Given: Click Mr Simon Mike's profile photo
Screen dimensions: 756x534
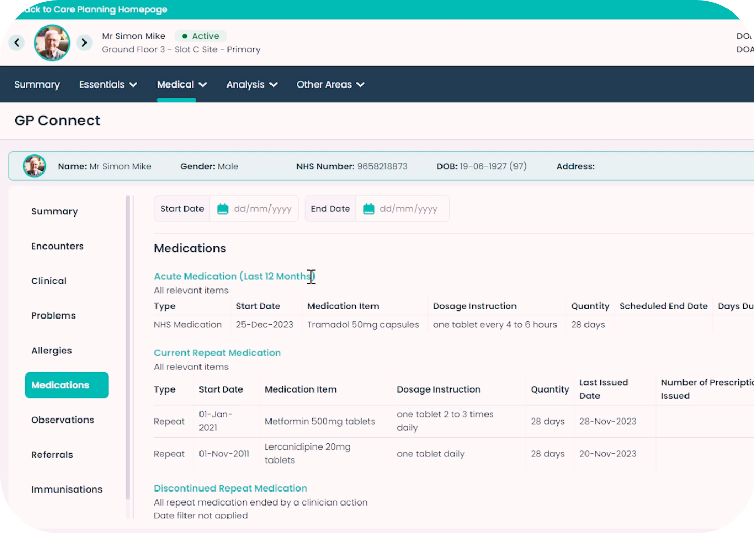Looking at the screenshot, I should point(52,42).
